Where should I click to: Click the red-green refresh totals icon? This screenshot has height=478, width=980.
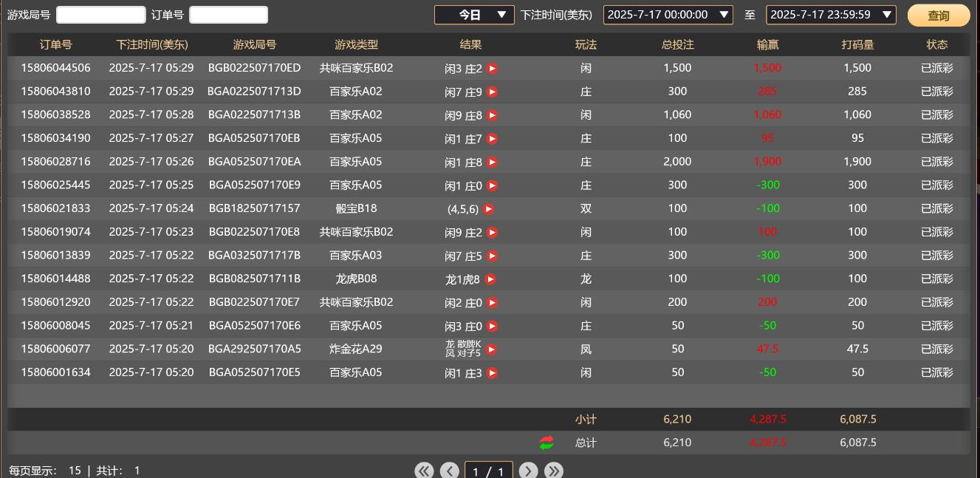[546, 443]
